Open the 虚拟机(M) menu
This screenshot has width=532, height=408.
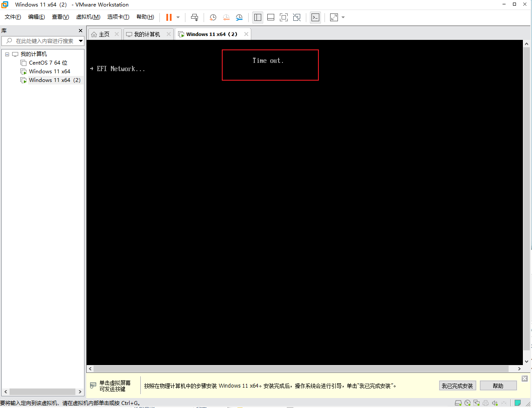point(88,17)
